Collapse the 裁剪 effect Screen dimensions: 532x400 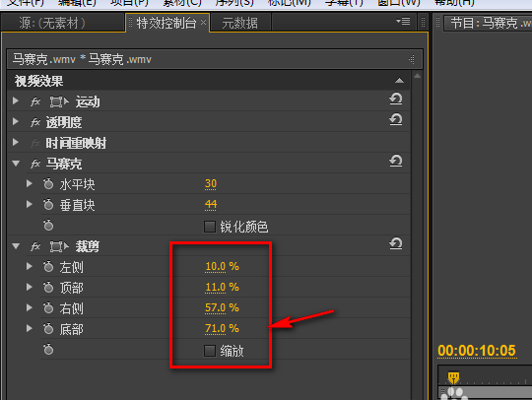[16, 246]
